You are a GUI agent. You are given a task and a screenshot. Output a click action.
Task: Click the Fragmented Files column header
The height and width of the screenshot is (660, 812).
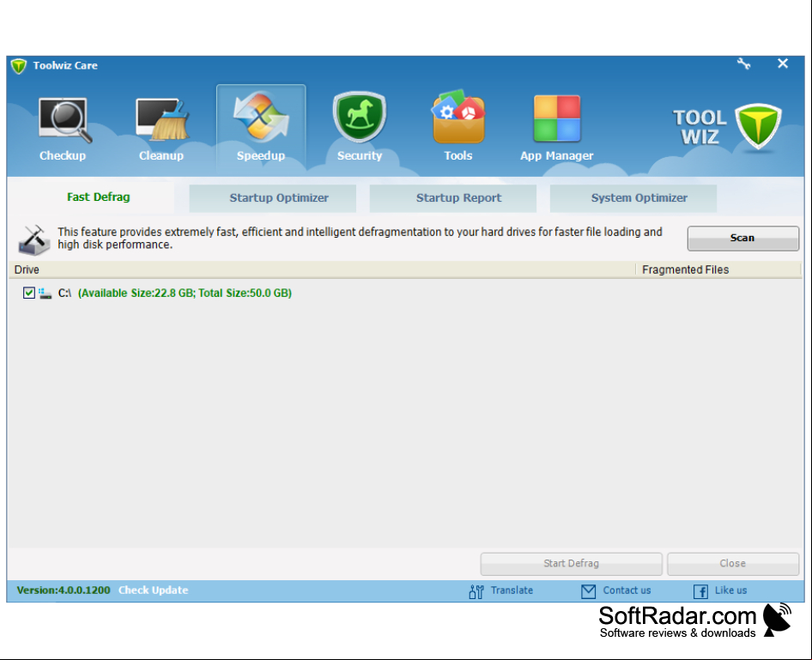pyautogui.click(x=718, y=269)
